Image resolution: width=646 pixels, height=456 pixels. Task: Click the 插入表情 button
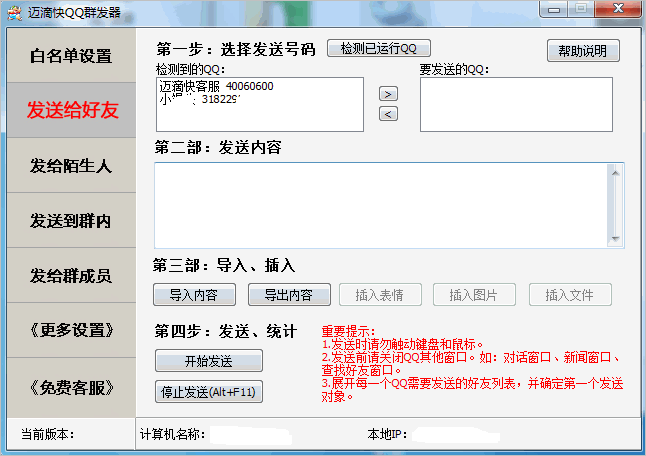[x=380, y=295]
